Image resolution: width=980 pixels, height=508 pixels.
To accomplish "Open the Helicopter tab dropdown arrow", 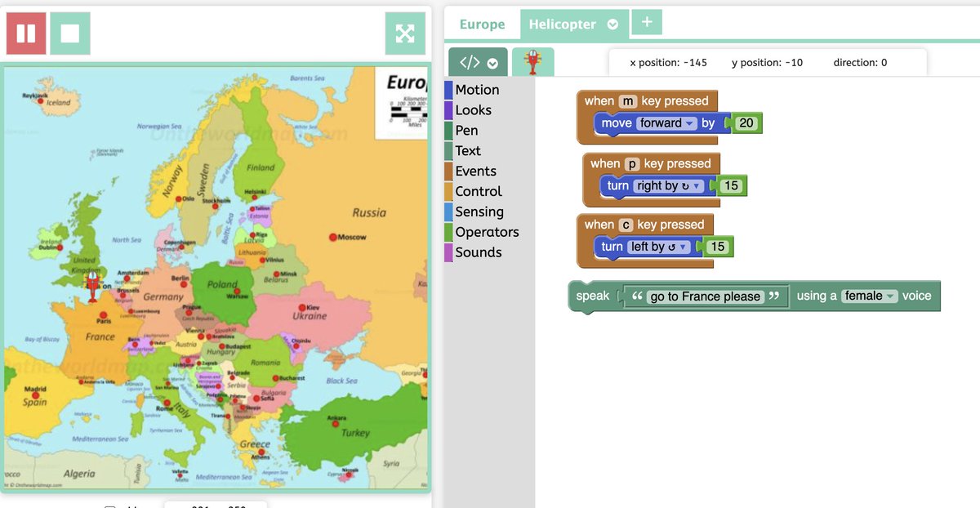I will tap(613, 25).
